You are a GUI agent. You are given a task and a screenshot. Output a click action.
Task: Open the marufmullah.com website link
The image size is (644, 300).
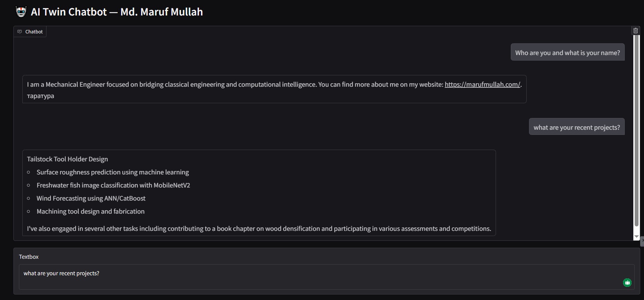482,85
